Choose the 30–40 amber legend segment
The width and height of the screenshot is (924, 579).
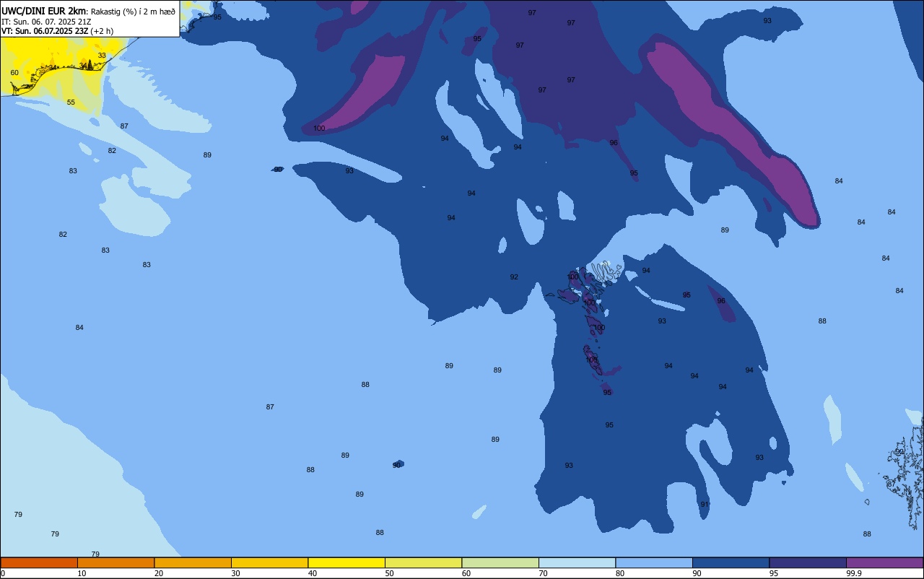point(269,562)
